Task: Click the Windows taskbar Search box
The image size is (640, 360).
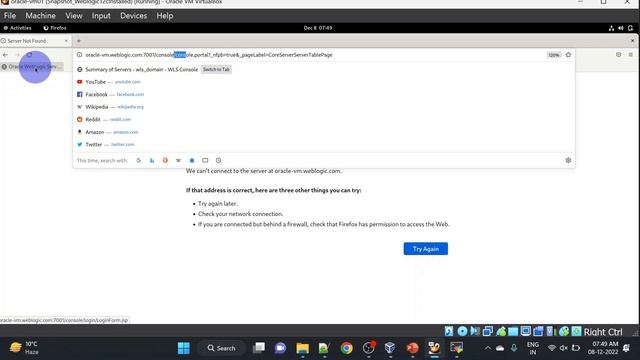Action: (x=222, y=348)
